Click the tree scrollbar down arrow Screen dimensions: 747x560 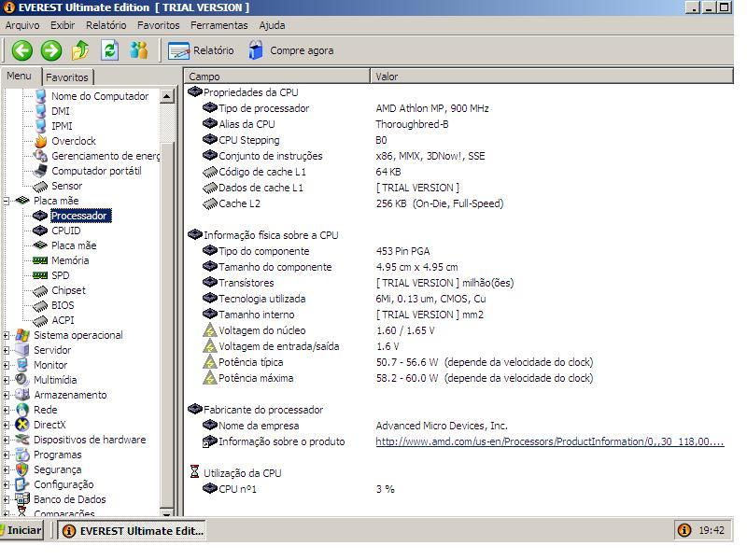(166, 513)
